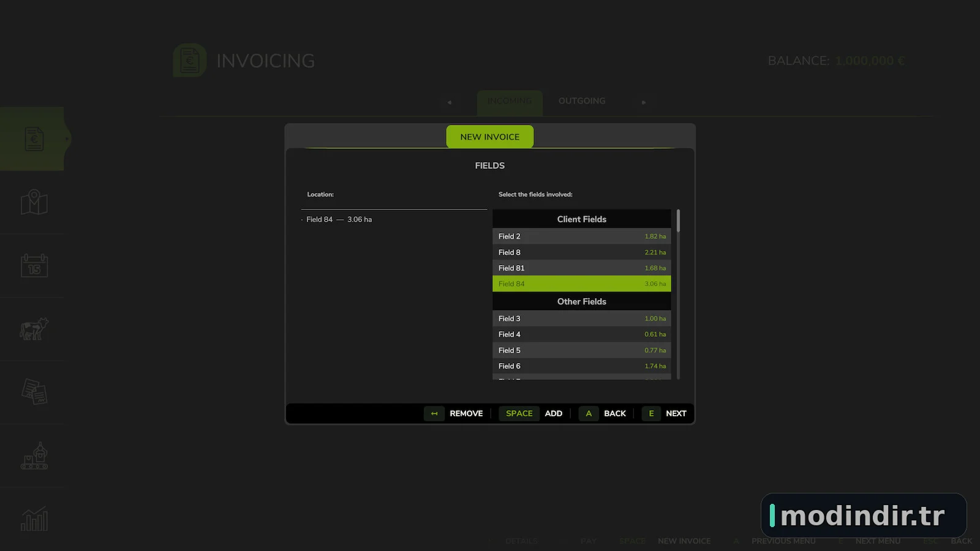Click the New Invoice bottom bar button

click(x=684, y=541)
